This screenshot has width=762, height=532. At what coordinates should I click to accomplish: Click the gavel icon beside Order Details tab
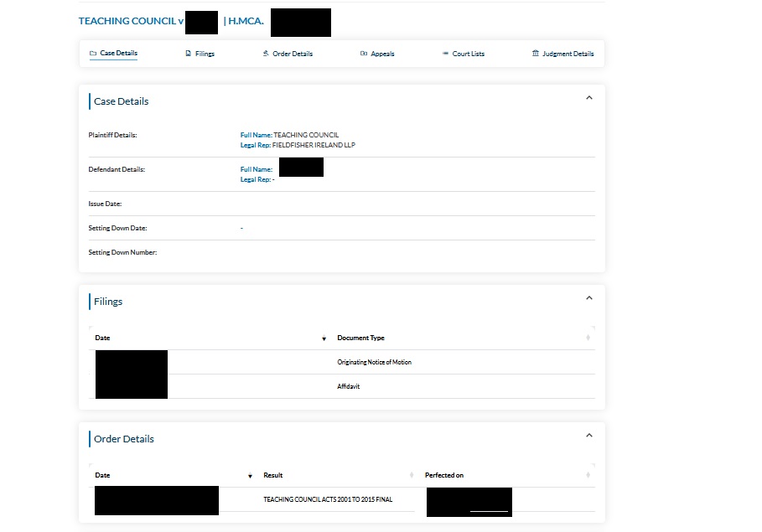point(266,54)
